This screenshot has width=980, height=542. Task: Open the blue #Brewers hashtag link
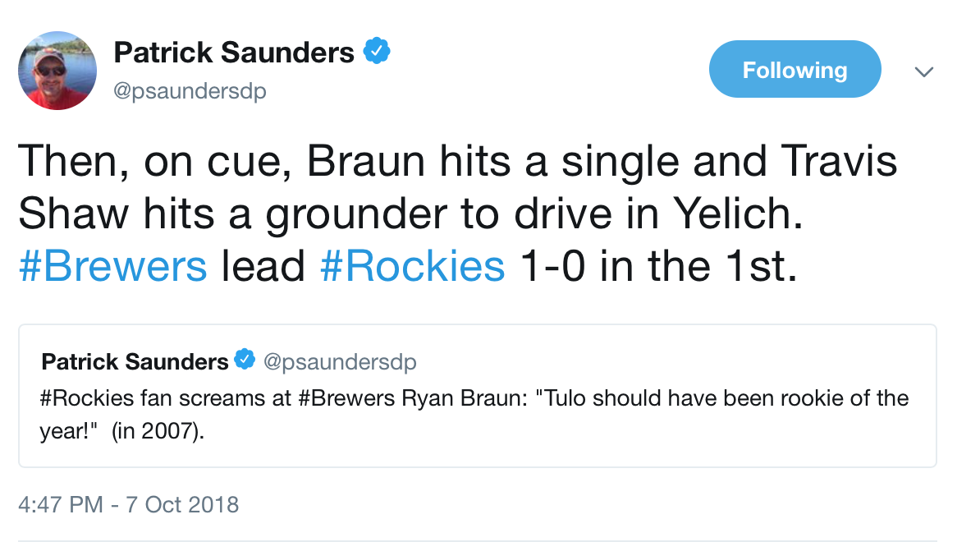[112, 267]
